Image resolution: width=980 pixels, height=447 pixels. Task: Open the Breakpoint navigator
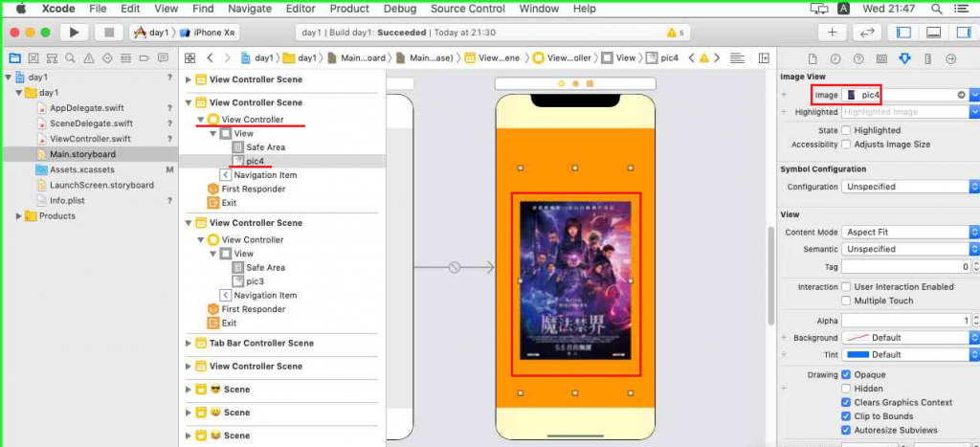click(x=145, y=58)
